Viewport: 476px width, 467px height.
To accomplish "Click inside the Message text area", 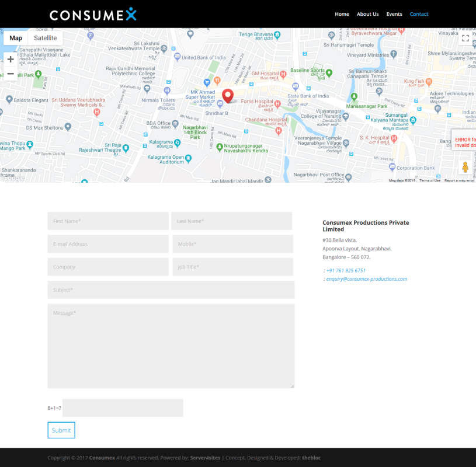I will (x=171, y=346).
